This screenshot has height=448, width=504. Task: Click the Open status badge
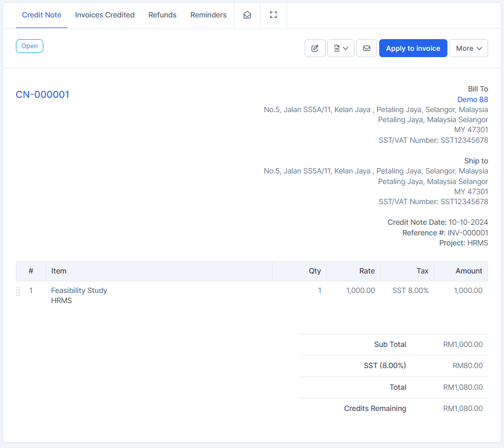point(30,46)
